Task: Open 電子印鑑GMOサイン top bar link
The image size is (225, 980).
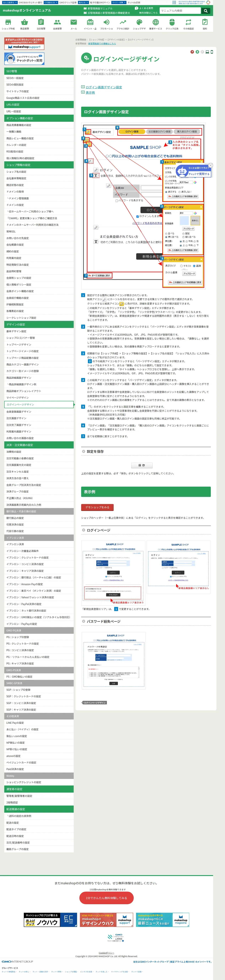Action: click(100, 2)
